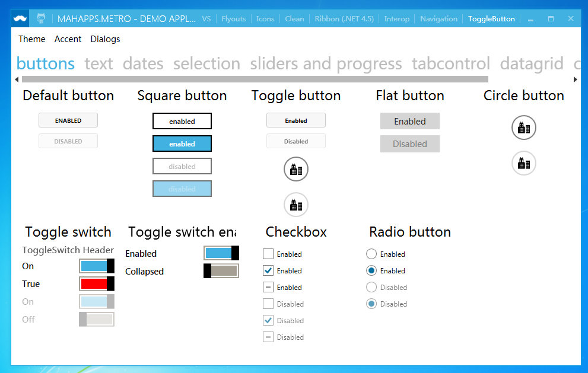Click the Checkbox section heading

coord(296,232)
